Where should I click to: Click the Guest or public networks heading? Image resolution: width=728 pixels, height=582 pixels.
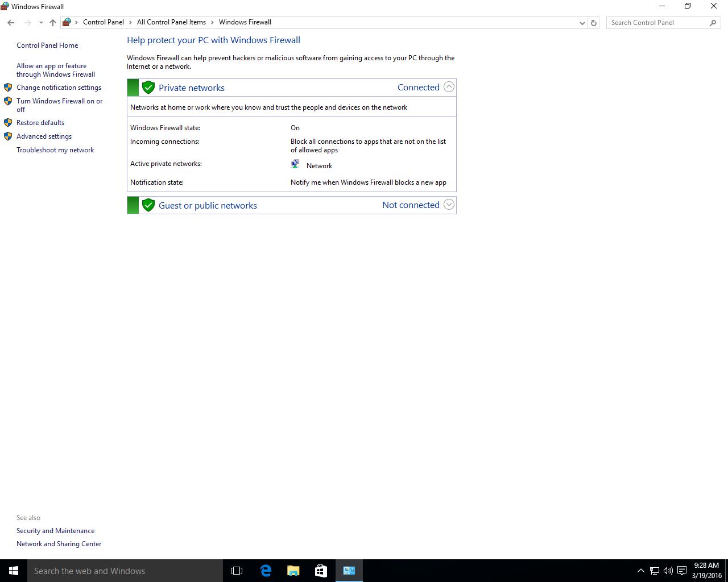coord(208,205)
